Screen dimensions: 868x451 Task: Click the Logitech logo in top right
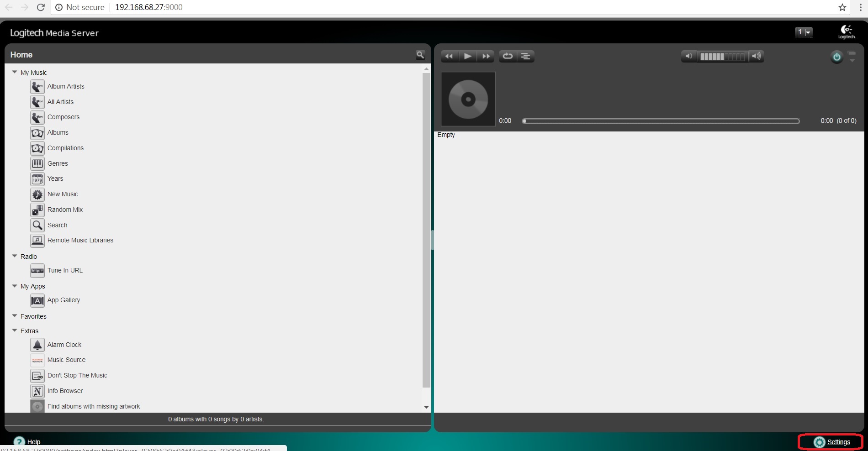(847, 32)
